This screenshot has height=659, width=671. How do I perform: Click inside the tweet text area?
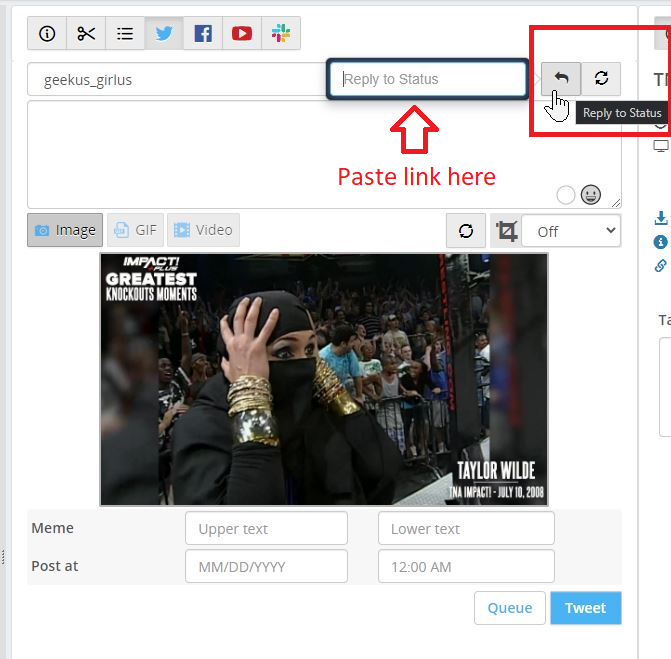pyautogui.click(x=324, y=154)
